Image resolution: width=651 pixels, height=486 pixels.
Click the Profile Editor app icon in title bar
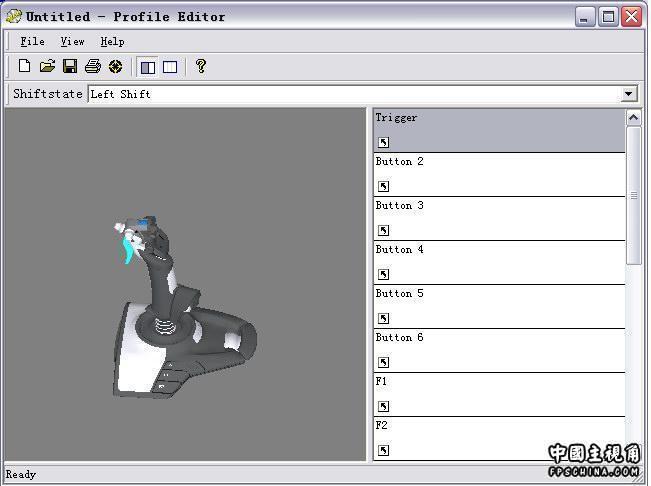(14, 16)
